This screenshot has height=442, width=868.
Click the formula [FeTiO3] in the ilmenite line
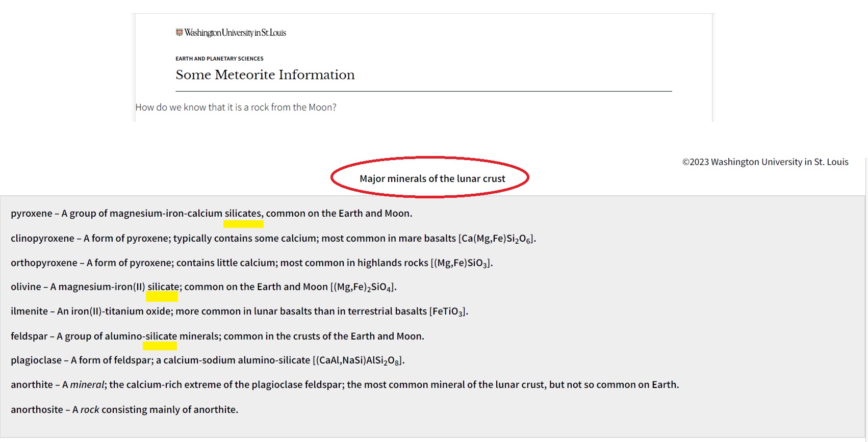448,311
